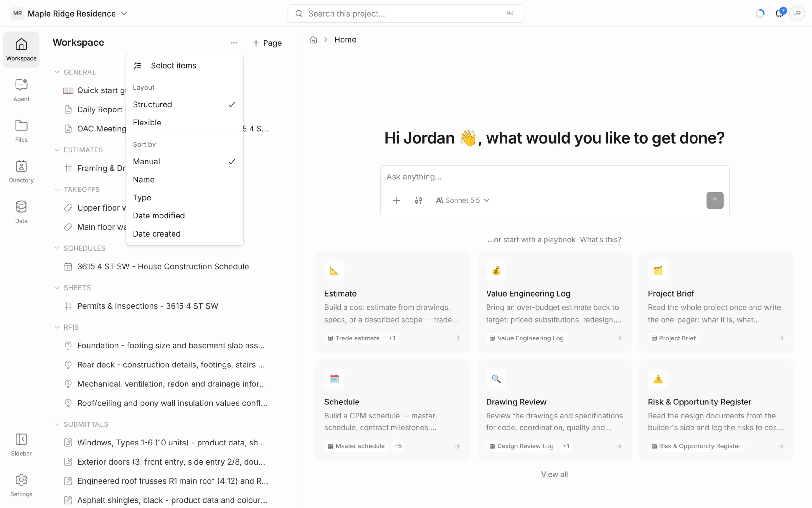Open the prompt tuning sliders icon
Image resolution: width=812 pixels, height=508 pixels.
(418, 200)
